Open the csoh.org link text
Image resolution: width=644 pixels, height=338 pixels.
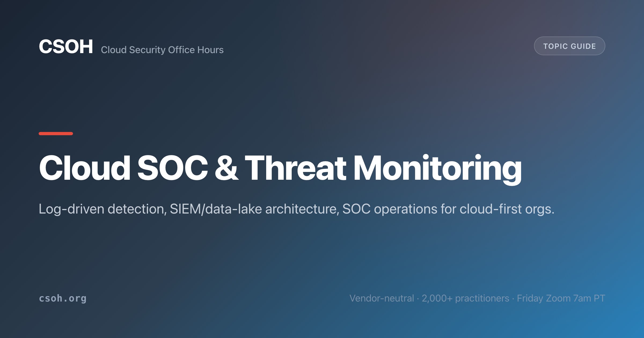pos(63,298)
